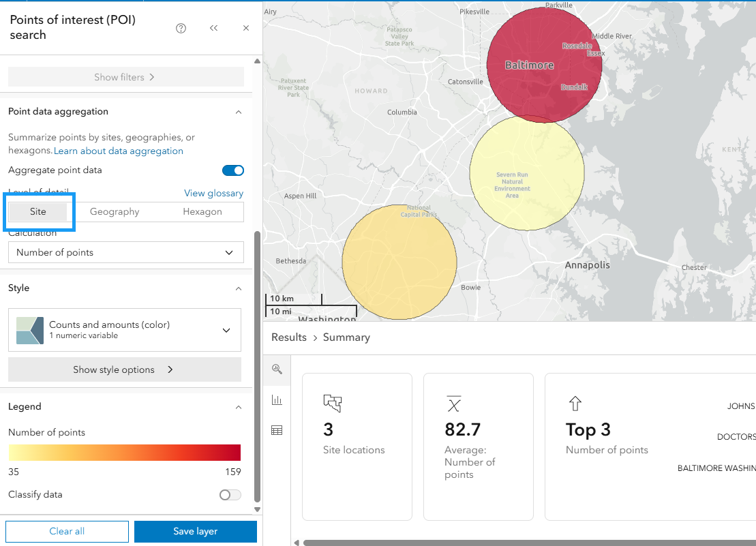Viewport: 756px width, 546px height.
Task: Open Learn about data aggregation link
Action: point(119,151)
